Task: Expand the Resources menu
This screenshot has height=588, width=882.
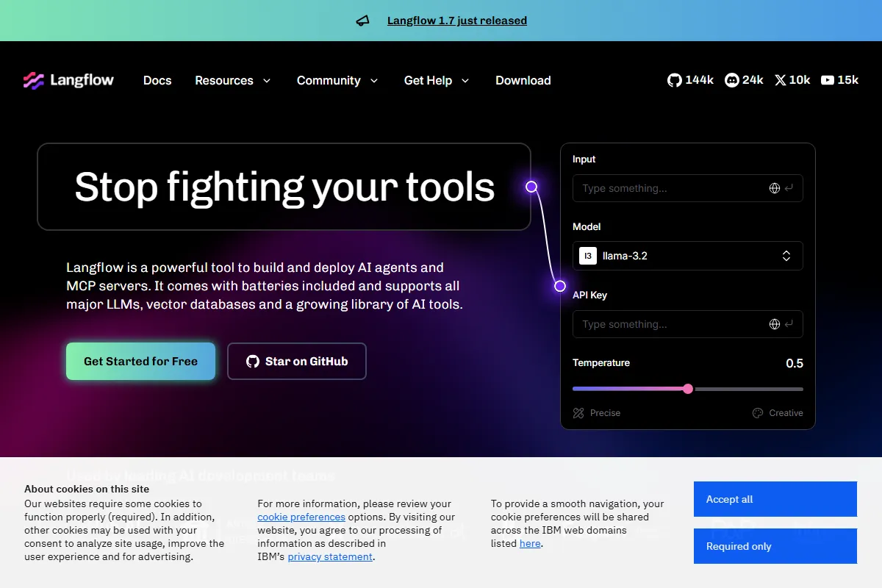Action: click(x=232, y=80)
